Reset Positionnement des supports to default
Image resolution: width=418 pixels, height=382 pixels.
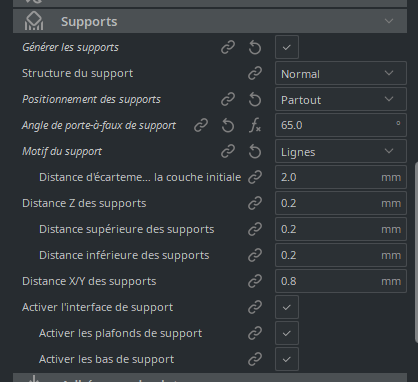pos(255,99)
